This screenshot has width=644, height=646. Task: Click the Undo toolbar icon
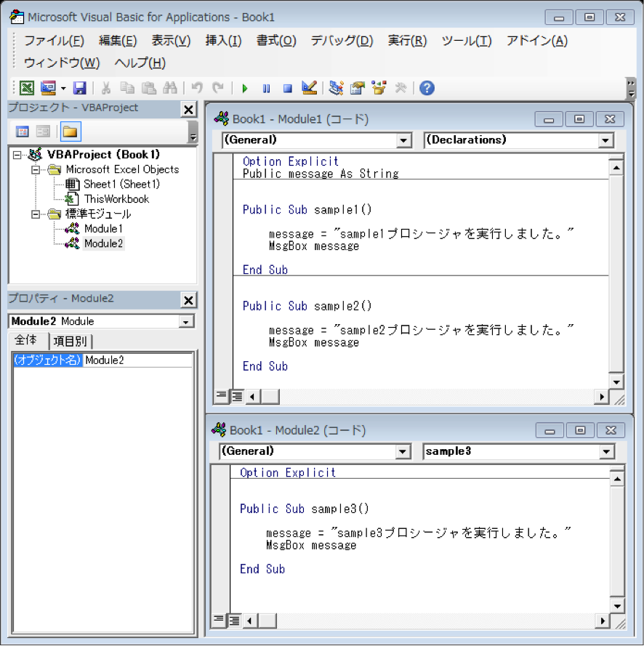(197, 88)
